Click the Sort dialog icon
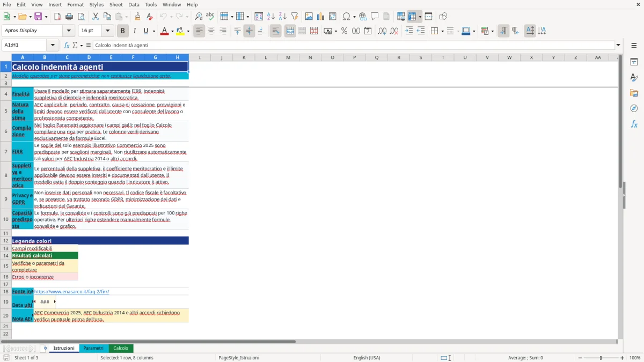The height and width of the screenshot is (362, 644). [259, 17]
